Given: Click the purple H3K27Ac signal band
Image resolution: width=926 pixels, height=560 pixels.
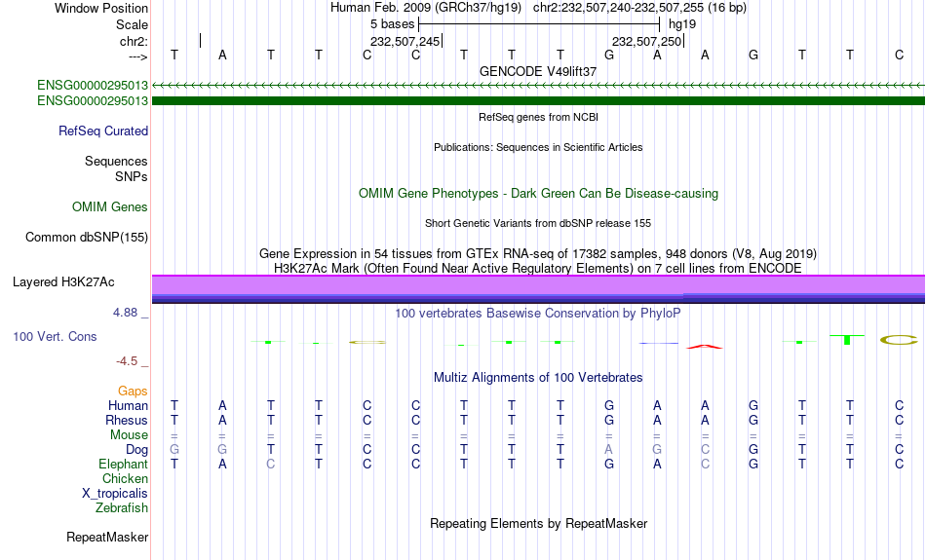Looking at the screenshot, I should (538, 289).
